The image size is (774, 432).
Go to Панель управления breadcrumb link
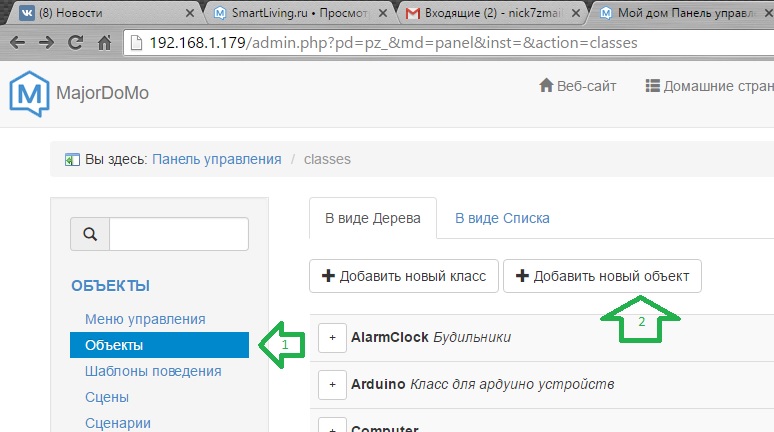217,159
